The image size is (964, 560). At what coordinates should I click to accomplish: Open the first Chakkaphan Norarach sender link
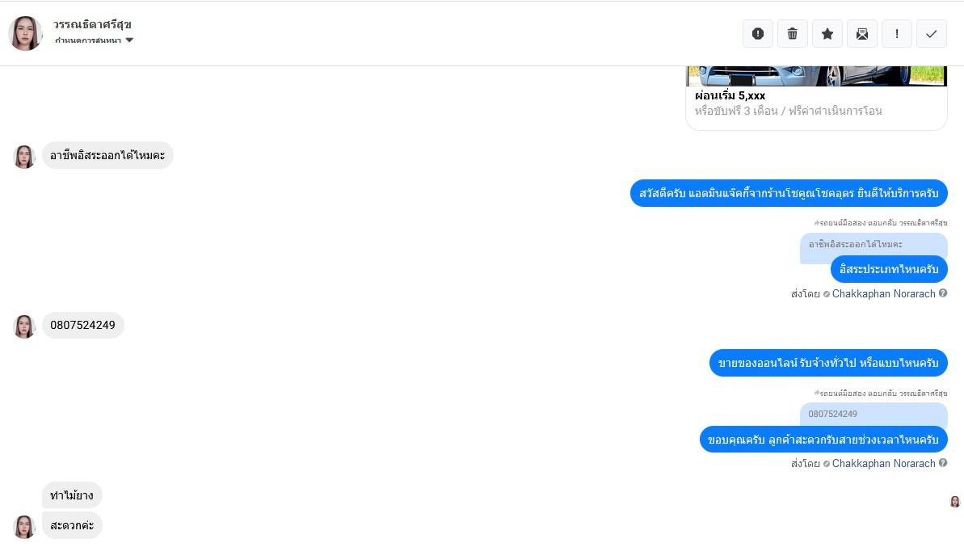[883, 294]
